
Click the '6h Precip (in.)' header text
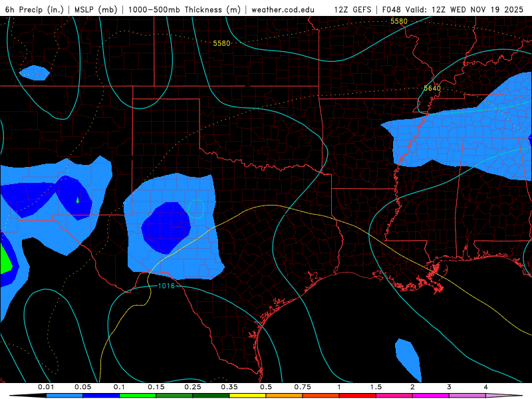pos(35,9)
